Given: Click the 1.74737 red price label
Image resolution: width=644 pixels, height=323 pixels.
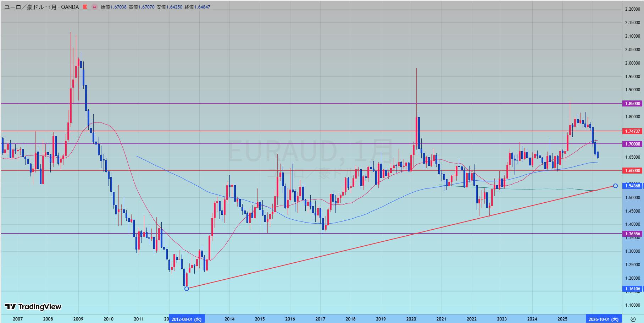Looking at the screenshot, I should click(x=633, y=131).
